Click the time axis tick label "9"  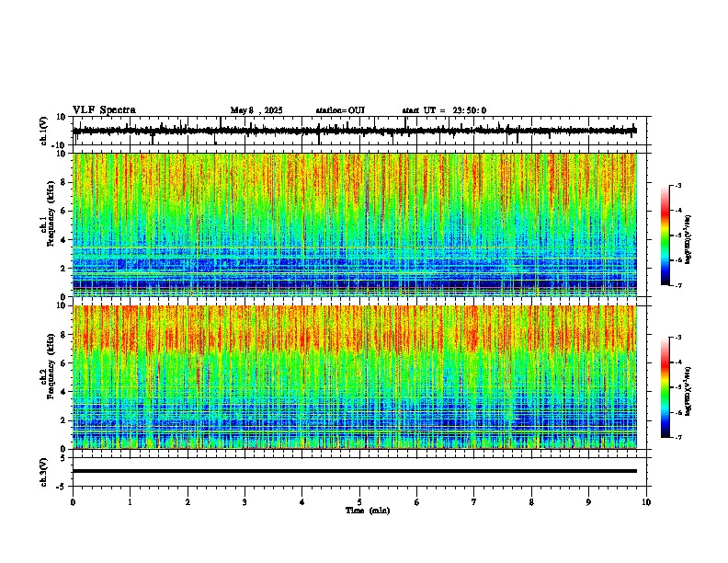coord(588,502)
